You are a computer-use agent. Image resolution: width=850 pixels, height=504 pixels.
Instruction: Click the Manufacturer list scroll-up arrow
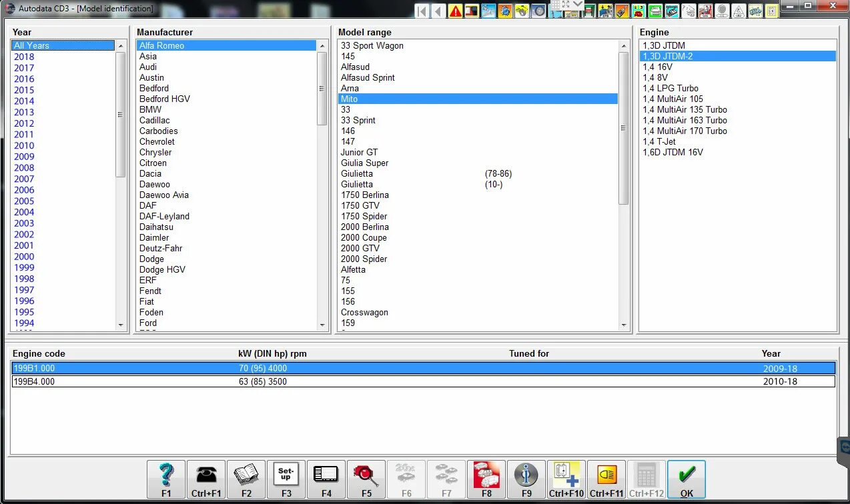pyautogui.click(x=322, y=46)
